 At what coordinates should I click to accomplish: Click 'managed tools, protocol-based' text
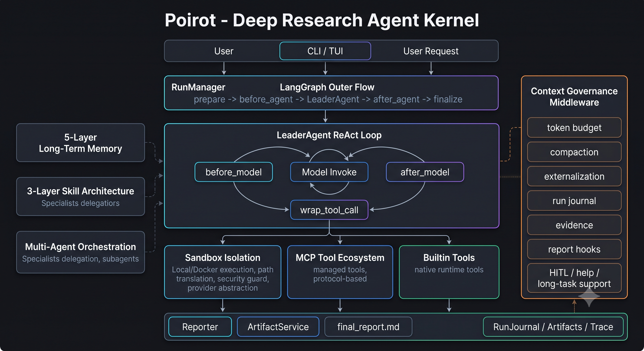click(340, 274)
